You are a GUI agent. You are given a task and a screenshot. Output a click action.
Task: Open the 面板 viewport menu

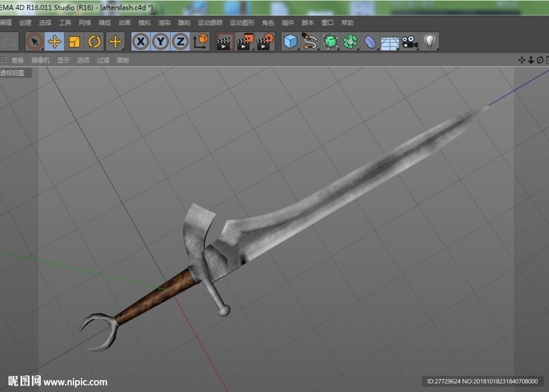123,60
